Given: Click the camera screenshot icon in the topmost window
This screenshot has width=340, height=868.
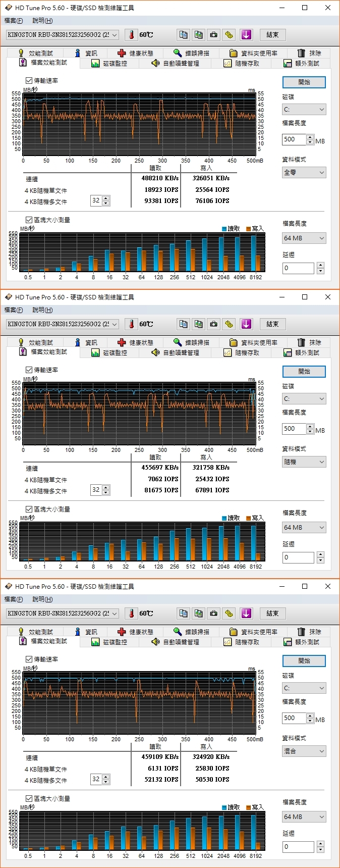Looking at the screenshot, I should 214,35.
